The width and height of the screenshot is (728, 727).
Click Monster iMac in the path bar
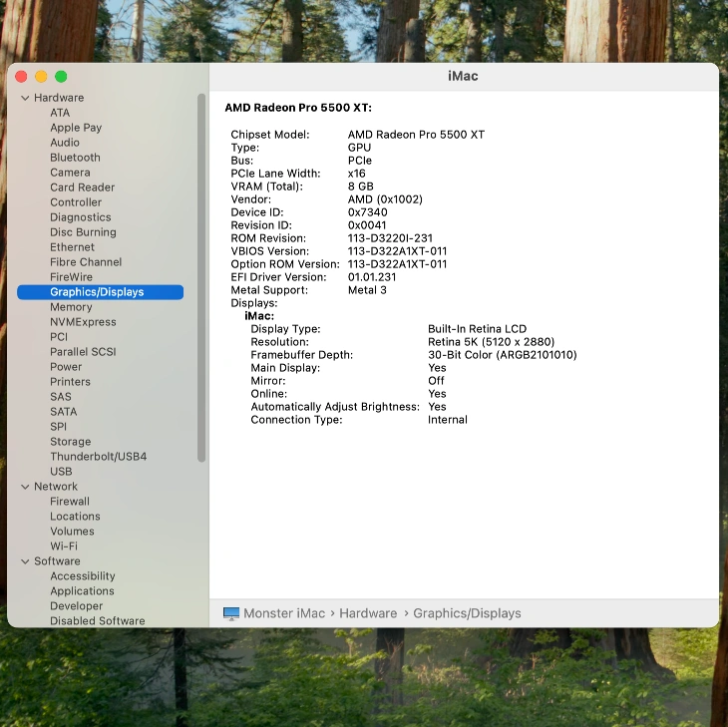284,613
